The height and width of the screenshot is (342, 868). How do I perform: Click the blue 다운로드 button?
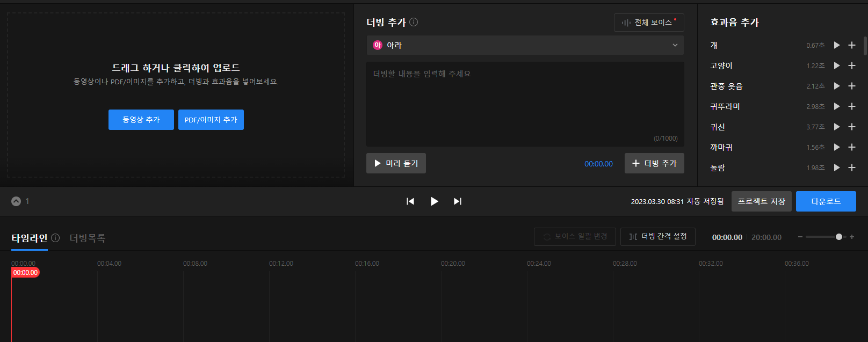click(x=826, y=201)
